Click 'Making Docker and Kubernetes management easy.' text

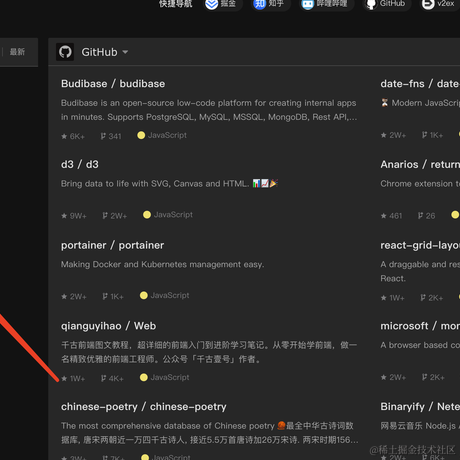pos(162,264)
